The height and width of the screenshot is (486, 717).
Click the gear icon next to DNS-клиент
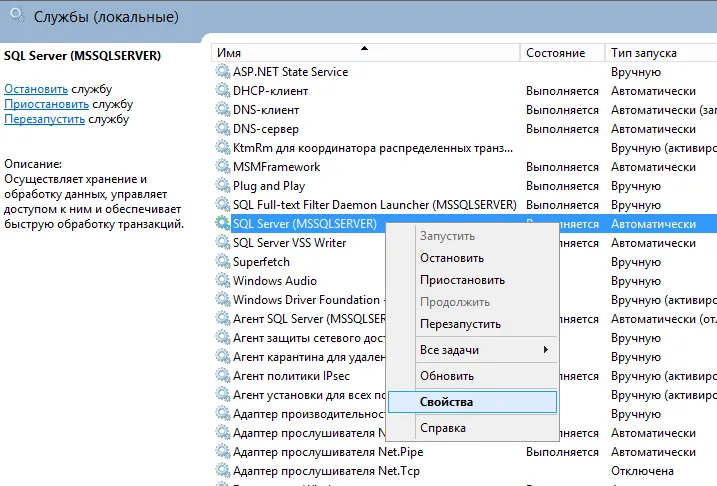pyautogui.click(x=223, y=110)
